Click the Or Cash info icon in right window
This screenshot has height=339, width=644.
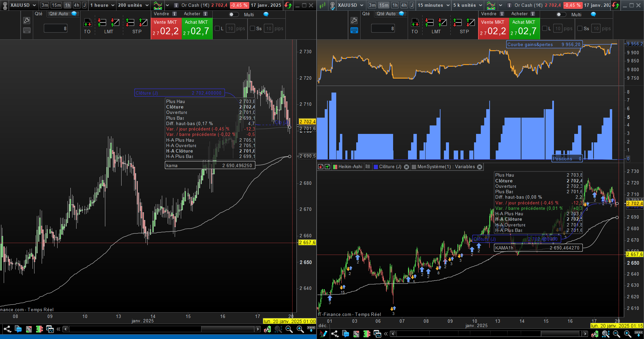pos(509,5)
